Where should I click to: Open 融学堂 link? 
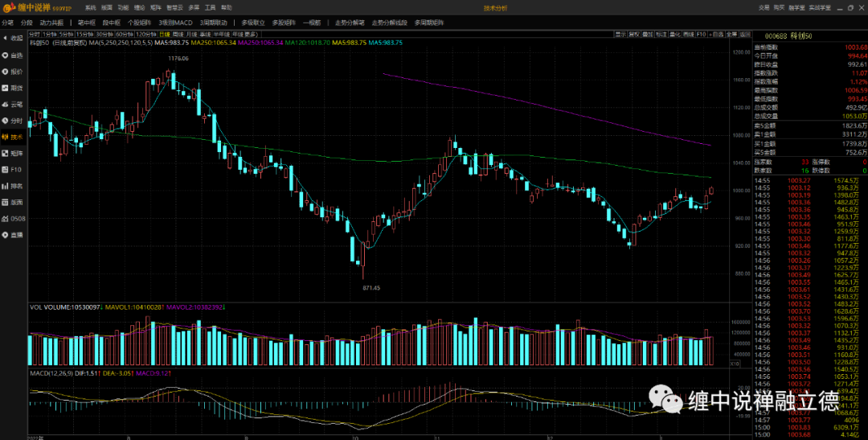[796, 8]
